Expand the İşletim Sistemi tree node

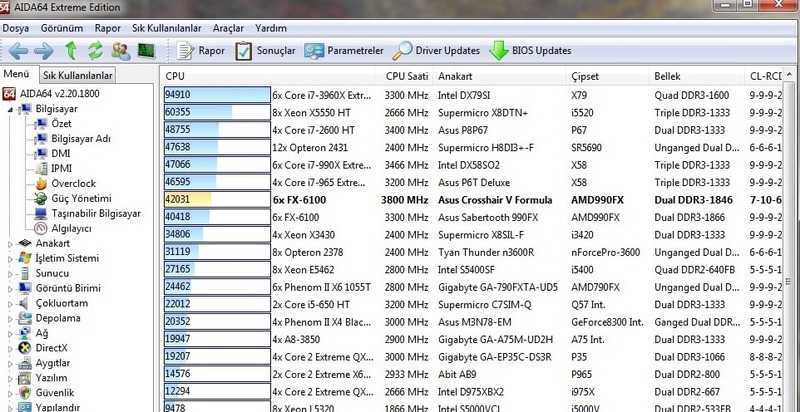[10, 259]
